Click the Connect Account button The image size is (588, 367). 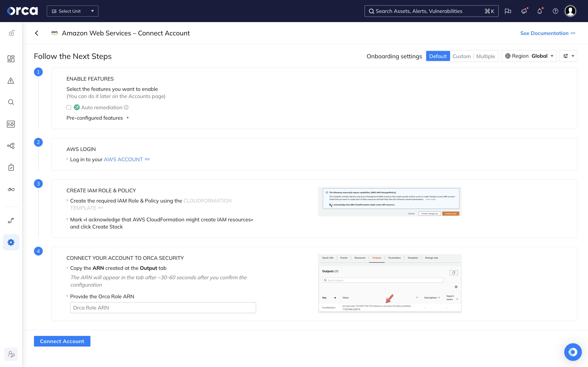pos(62,341)
